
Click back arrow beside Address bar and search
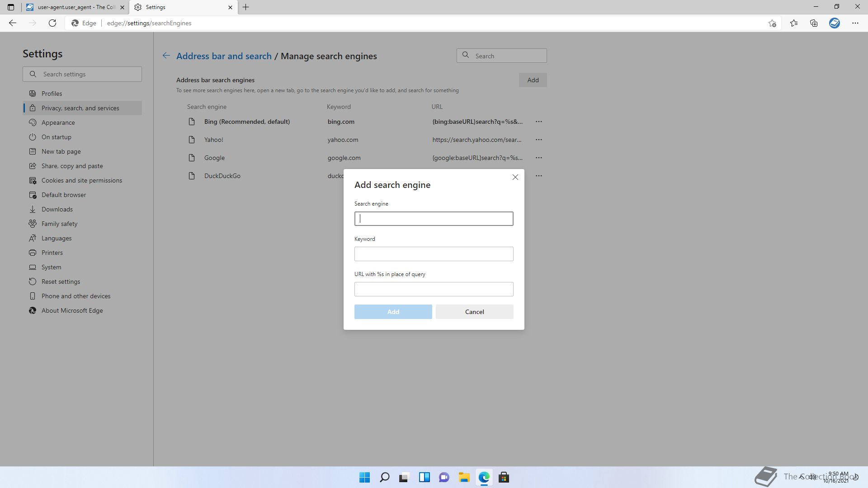point(166,56)
